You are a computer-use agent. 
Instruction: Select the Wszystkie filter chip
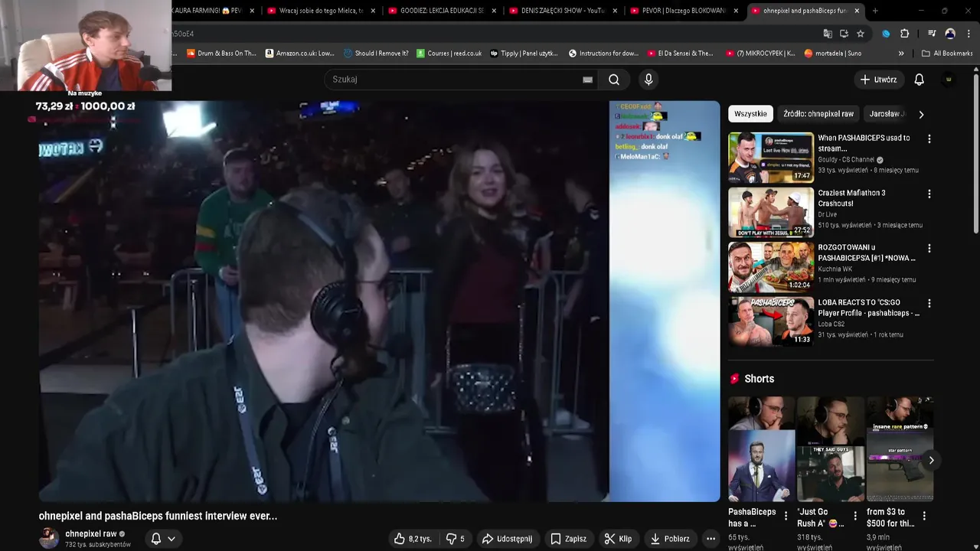point(750,114)
